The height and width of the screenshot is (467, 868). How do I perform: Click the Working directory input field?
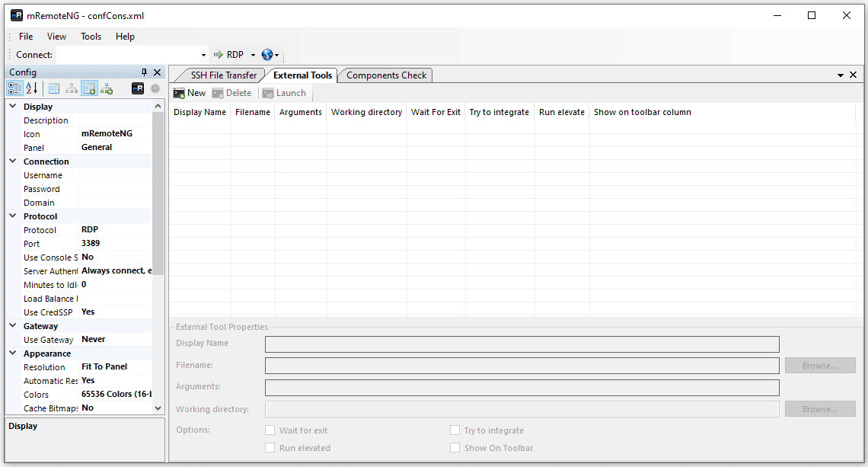tap(522, 409)
